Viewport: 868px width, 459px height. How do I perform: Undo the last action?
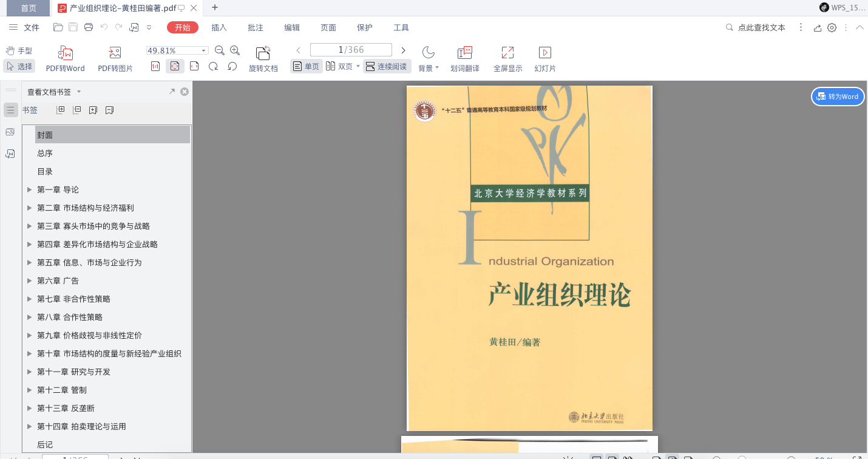(x=104, y=27)
